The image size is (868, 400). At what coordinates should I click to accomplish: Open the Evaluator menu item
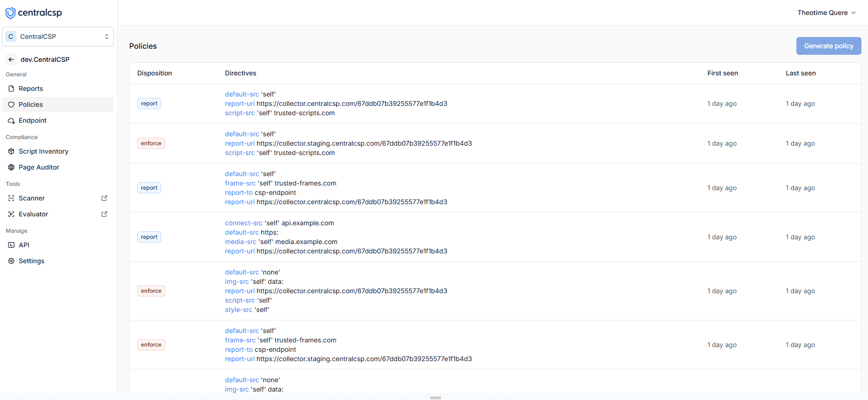(x=33, y=214)
